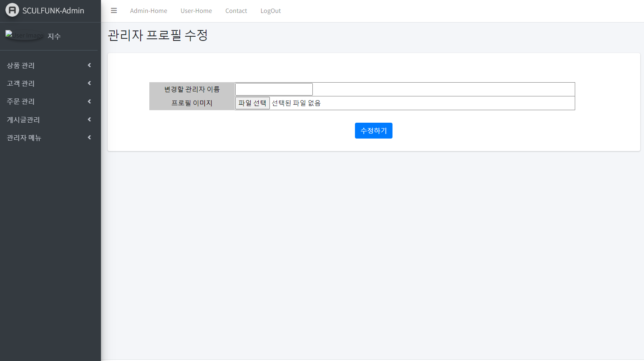Expand the 상품 관리 menu
The image size is (644, 361).
49,66
